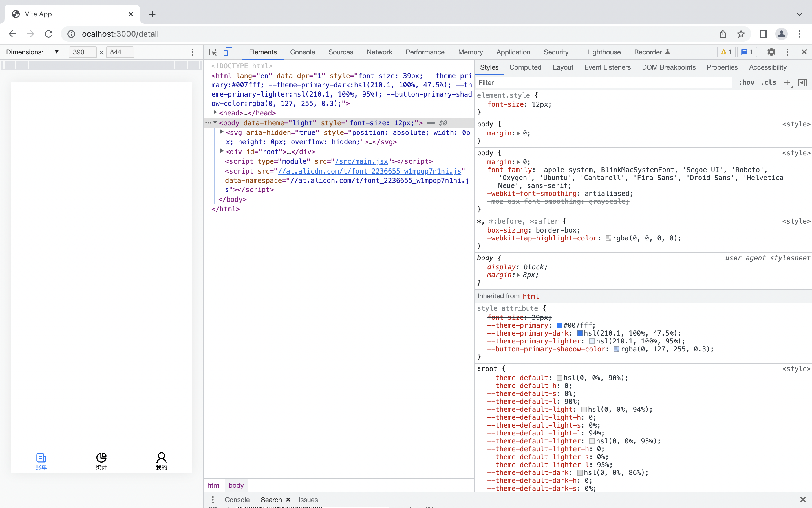Select html in the breadcrumb bar
Viewport: 812px width, 508px height.
tap(214, 485)
